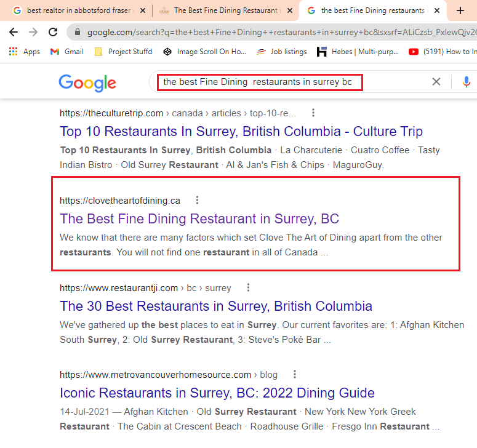Open the Apps bookmark shortcut
The image size is (477, 448).
tap(25, 52)
